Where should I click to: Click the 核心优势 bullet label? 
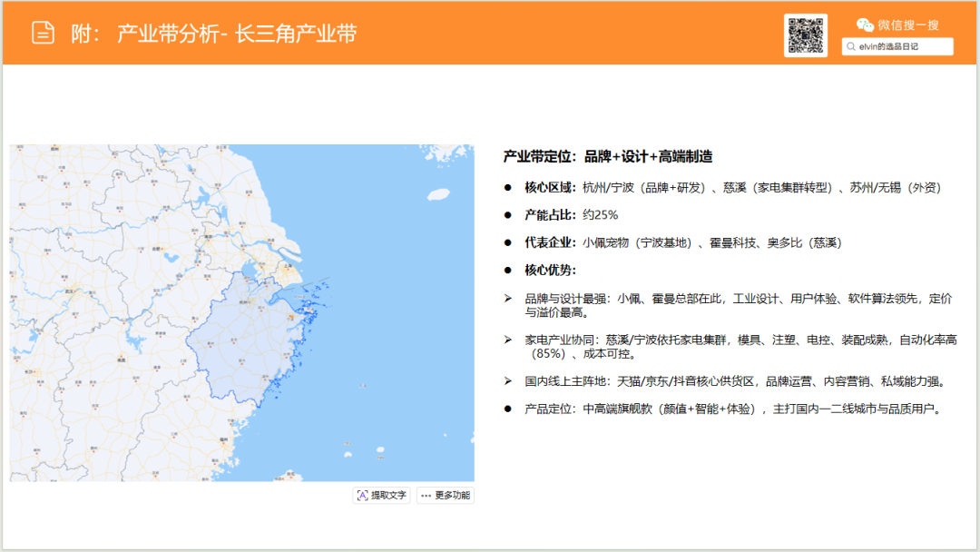click(550, 270)
